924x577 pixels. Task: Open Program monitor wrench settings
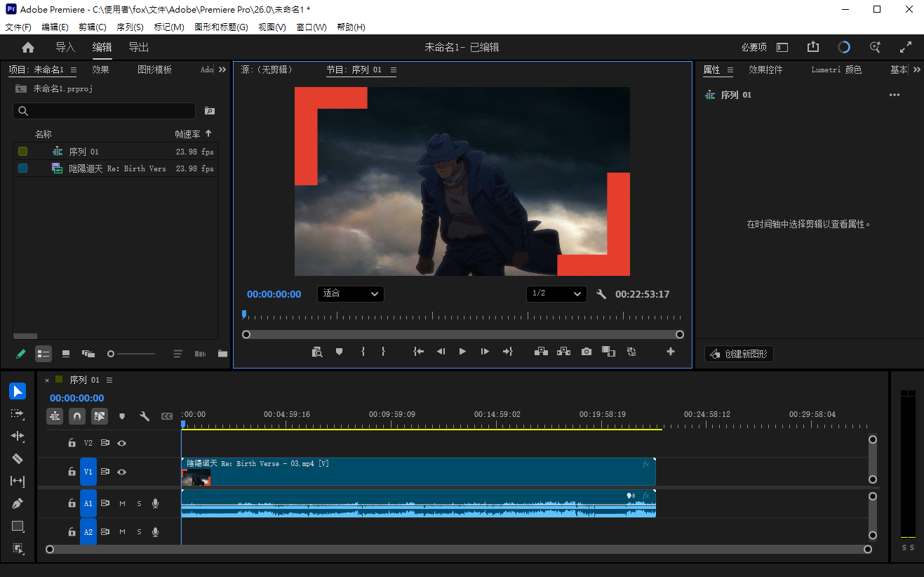pos(601,294)
